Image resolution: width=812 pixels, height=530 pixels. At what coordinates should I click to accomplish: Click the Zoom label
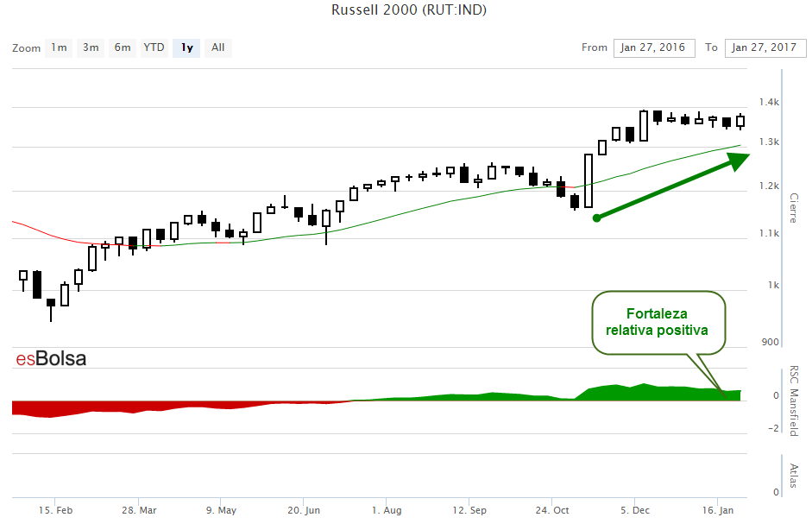coord(27,48)
